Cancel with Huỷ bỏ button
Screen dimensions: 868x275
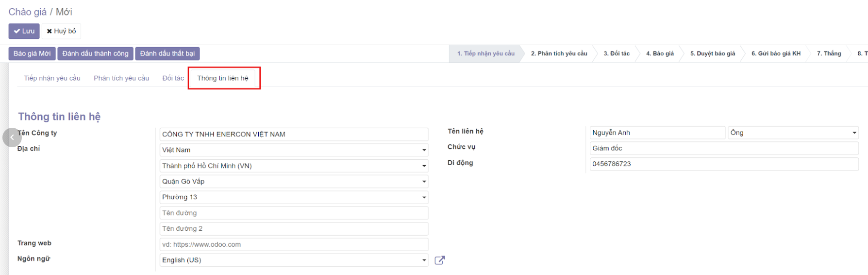(x=62, y=31)
